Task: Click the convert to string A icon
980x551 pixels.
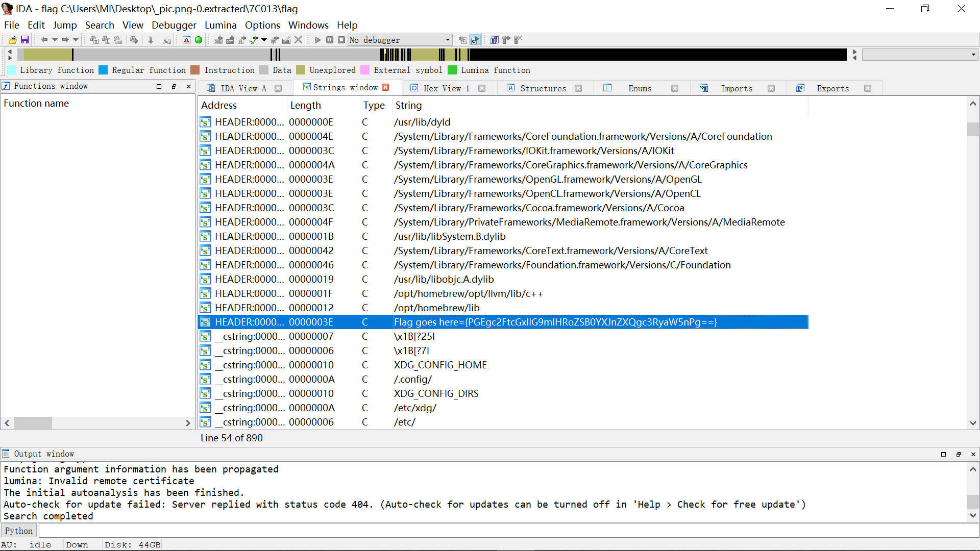Action: [x=242, y=40]
